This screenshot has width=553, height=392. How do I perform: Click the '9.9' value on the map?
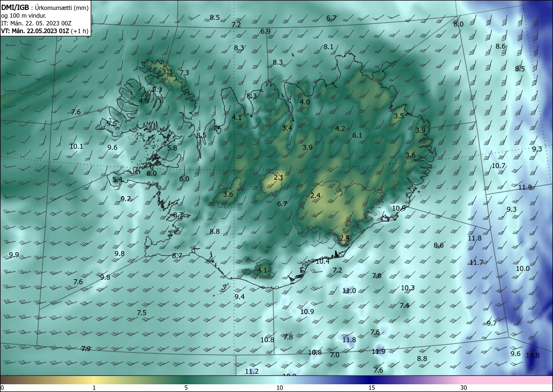point(14,255)
